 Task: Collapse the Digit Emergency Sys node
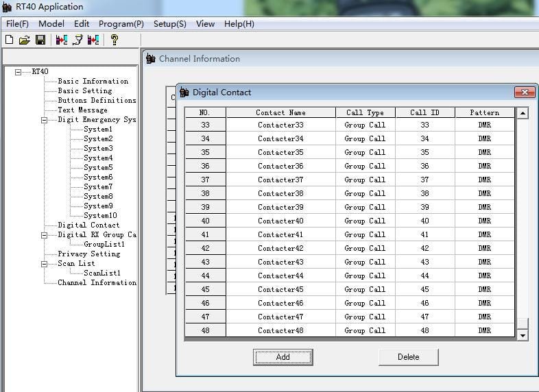click(x=45, y=120)
